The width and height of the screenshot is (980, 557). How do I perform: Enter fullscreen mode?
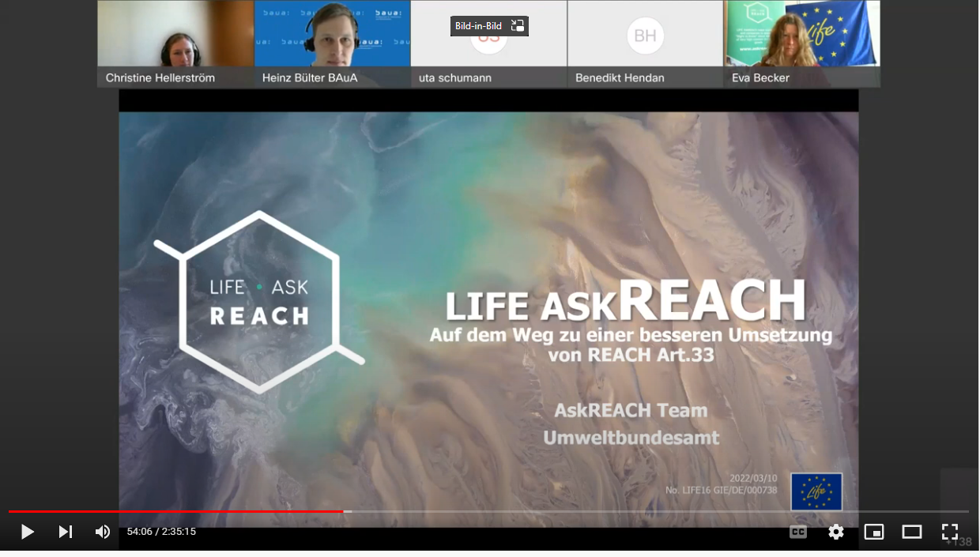950,532
